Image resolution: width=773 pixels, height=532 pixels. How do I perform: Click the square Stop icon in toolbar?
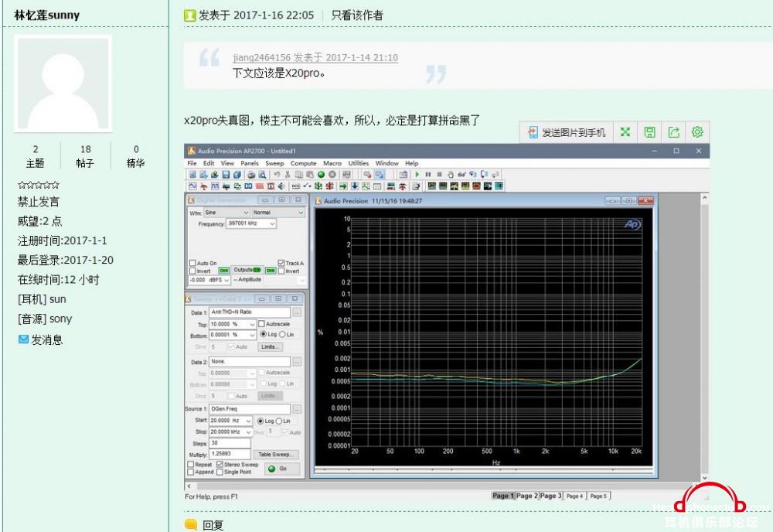pos(439,175)
